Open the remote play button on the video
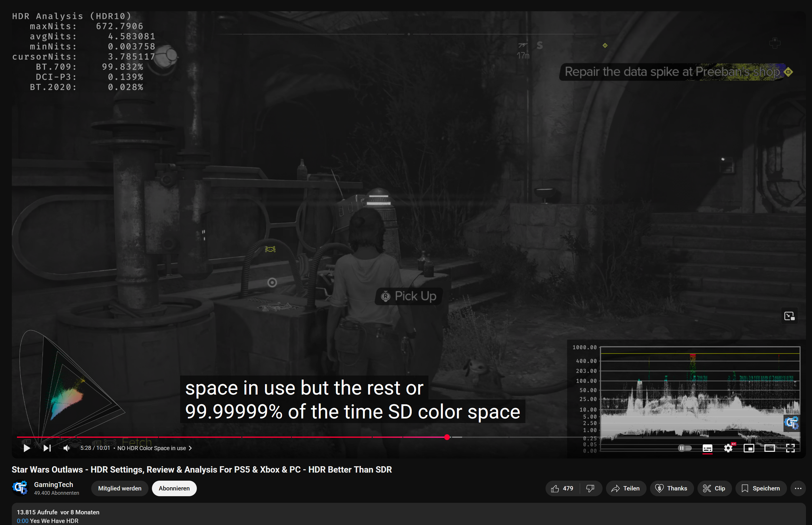 click(790, 316)
